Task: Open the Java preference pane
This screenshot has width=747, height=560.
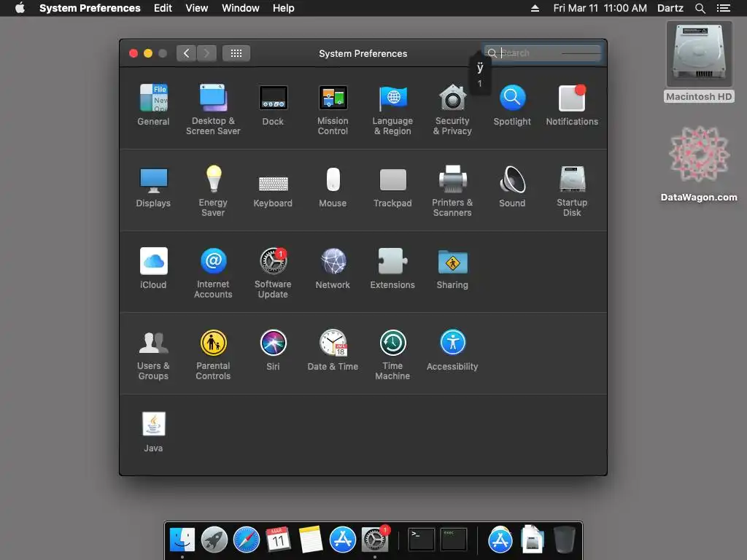Action: (x=153, y=432)
